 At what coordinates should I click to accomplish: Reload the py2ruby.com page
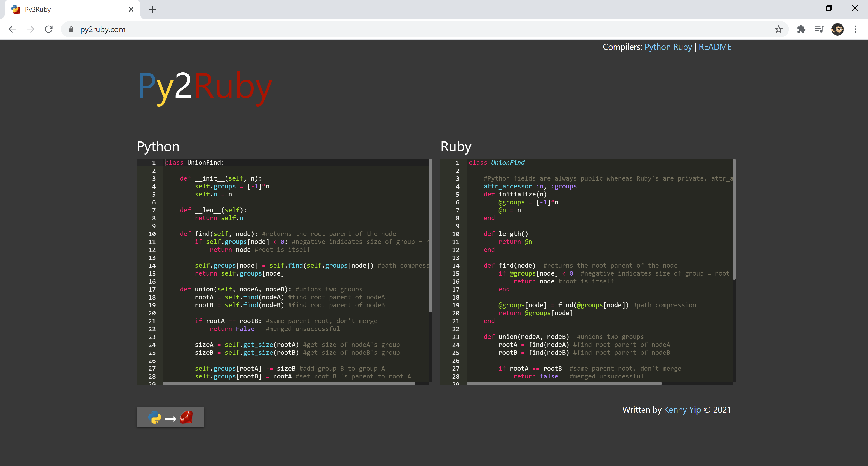coord(49,29)
